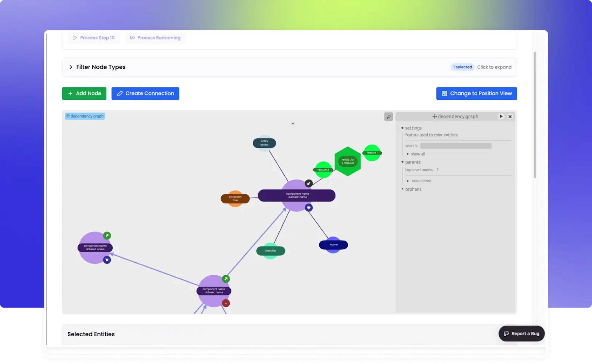This screenshot has width=592, height=364.
Task: Click blue star badge on central component node
Action: 309,208
